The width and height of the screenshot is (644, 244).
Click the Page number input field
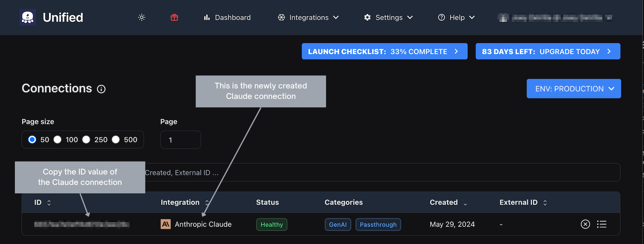tap(180, 140)
